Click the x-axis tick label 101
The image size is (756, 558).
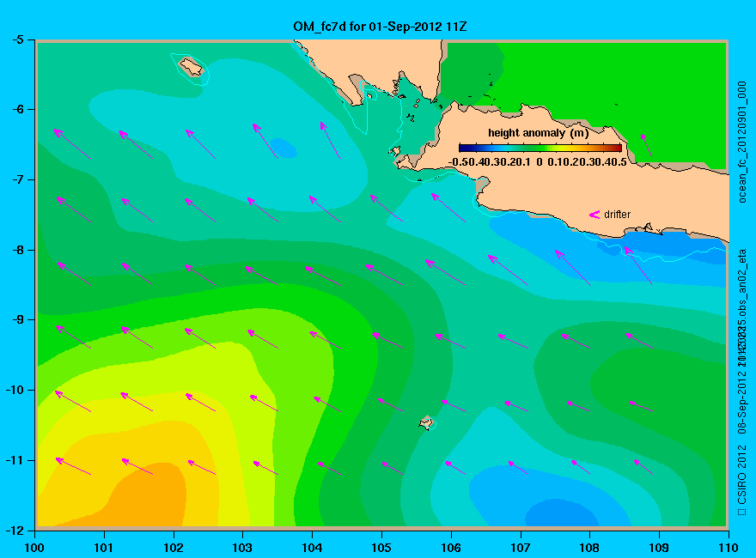tap(104, 548)
